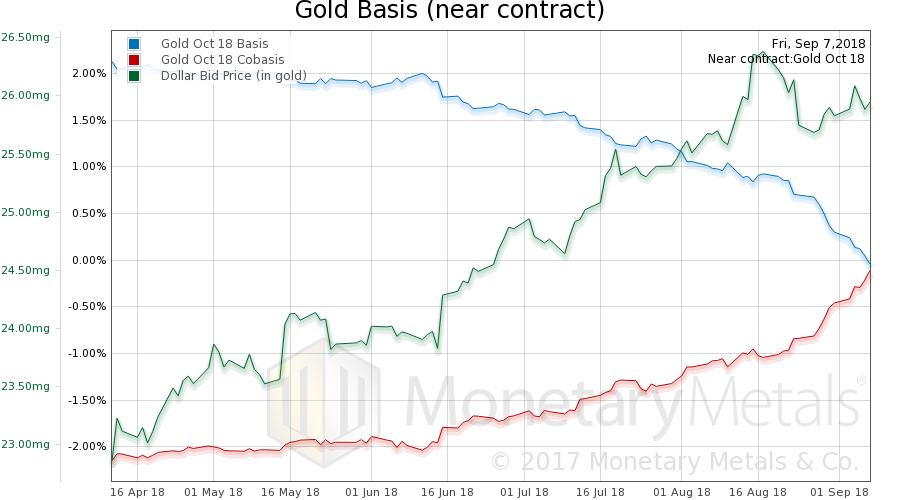Click the Near contract: Gold Oct 18 text
This screenshot has width=900, height=500.
click(786, 59)
